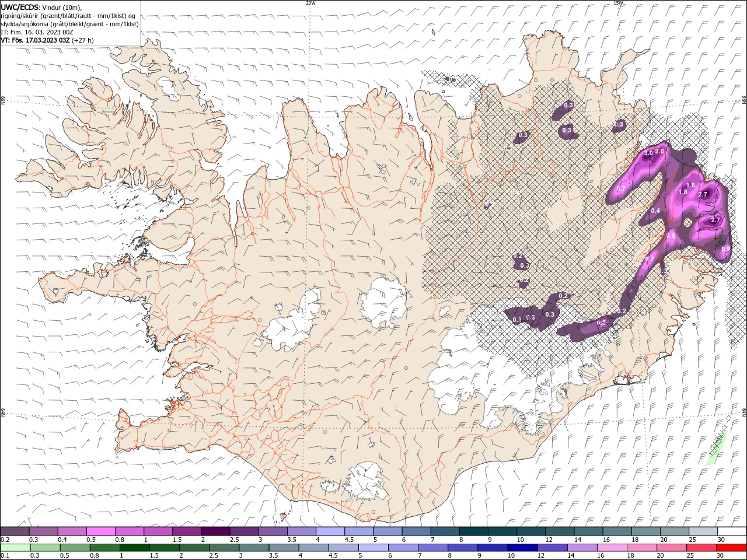Select the 2.0 precipitation value on the map
Image resolution: width=747 pixels, height=560 pixels.
[660, 151]
